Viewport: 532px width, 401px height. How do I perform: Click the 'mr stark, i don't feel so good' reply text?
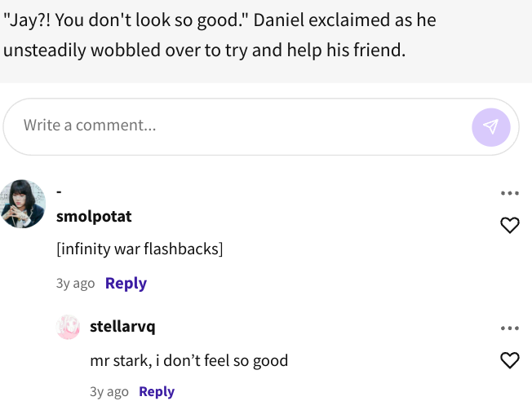(x=188, y=360)
